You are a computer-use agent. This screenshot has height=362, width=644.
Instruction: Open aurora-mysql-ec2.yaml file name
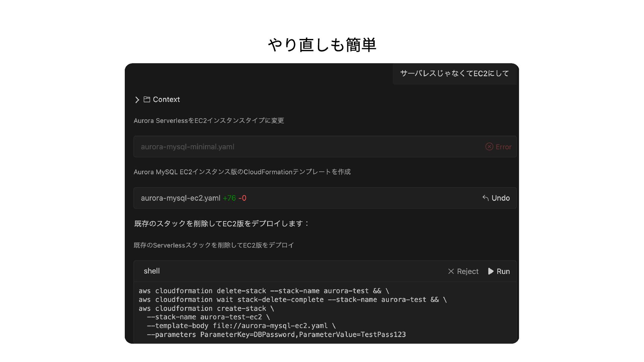click(180, 198)
